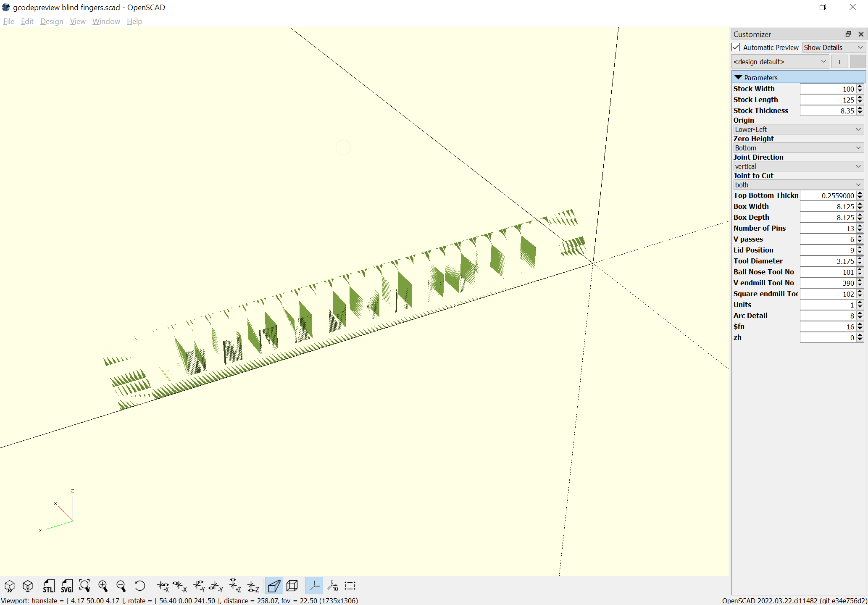Click the Arc Detail spinner arrows
This screenshot has width=868, height=605.
(x=860, y=316)
